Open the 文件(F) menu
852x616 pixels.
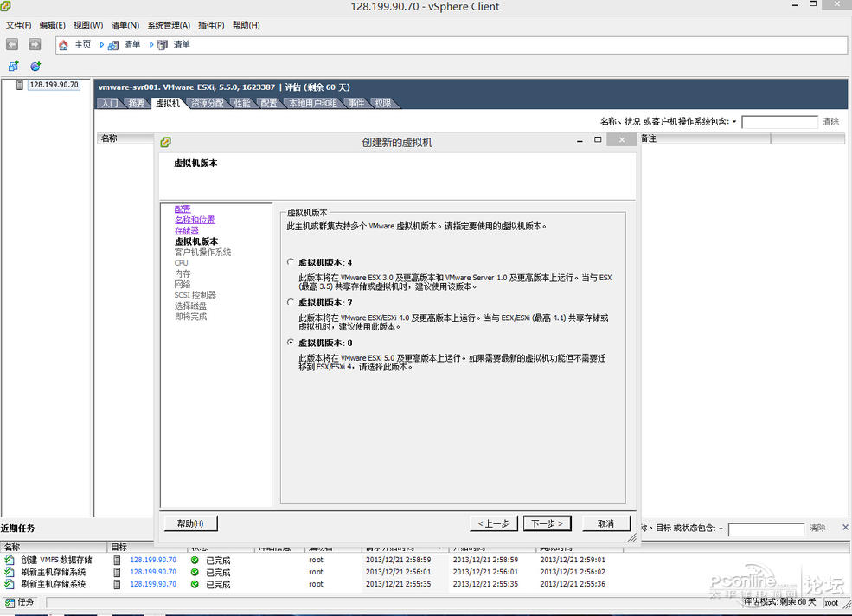18,25
